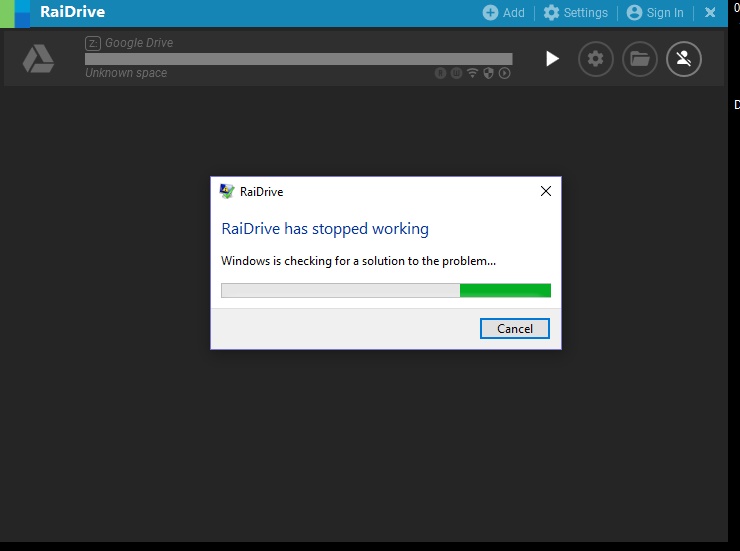Click the wifi network status icon
The height and width of the screenshot is (551, 740).
pos(472,73)
